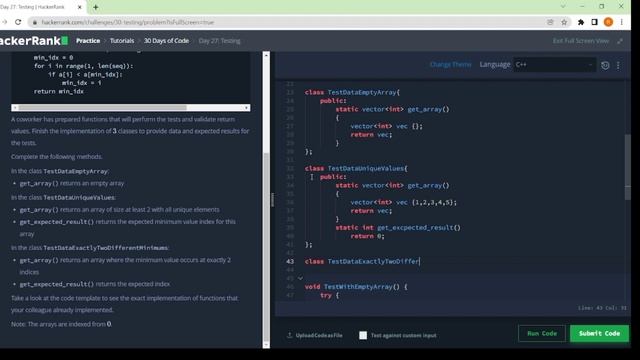This screenshot has height=360, width=640.
Task: Click 'return min_idx' in sample code
Action: coord(59,91)
